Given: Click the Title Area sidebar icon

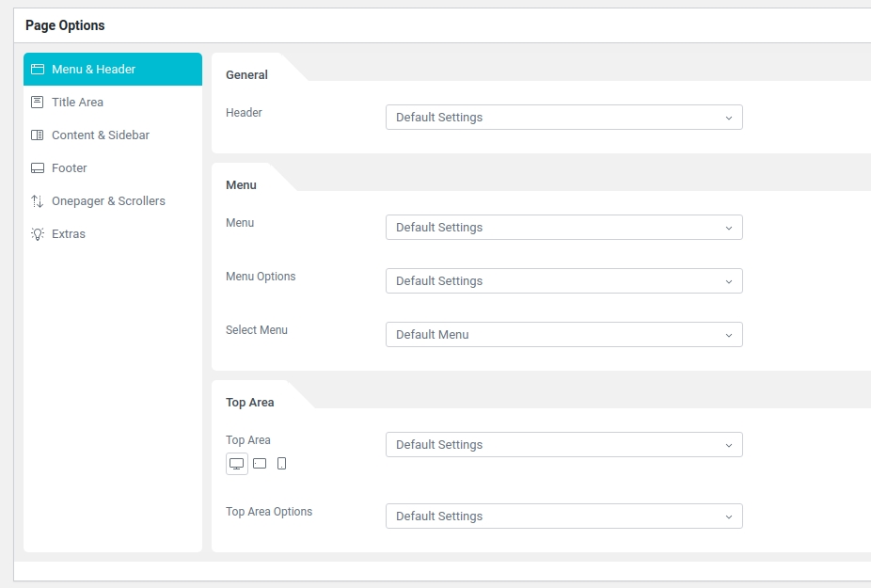Looking at the screenshot, I should (x=38, y=103).
